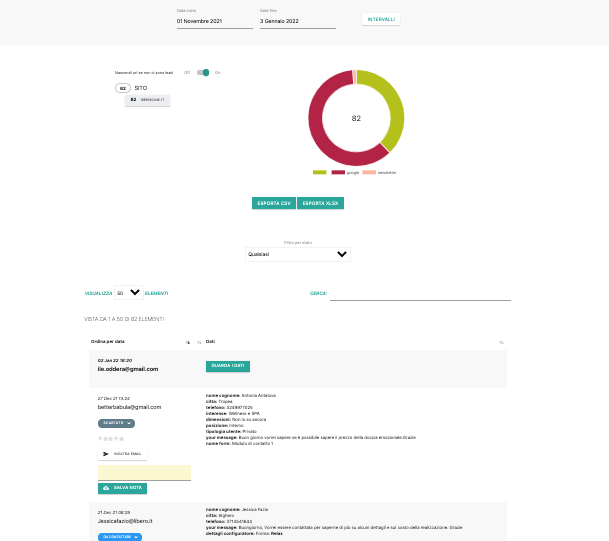Rate the betterbabula lead using the stars
Image resolution: width=609 pixels, height=541 pixels.
110,438
